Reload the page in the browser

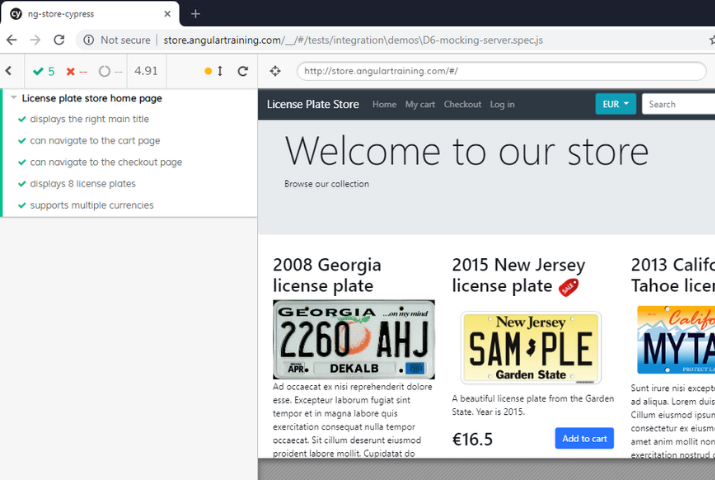pyautogui.click(x=59, y=40)
